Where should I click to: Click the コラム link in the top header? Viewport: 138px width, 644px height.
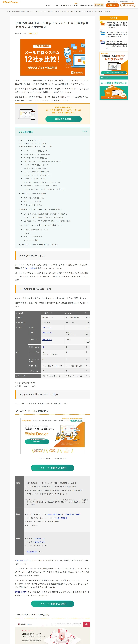(x=133, y=2)
